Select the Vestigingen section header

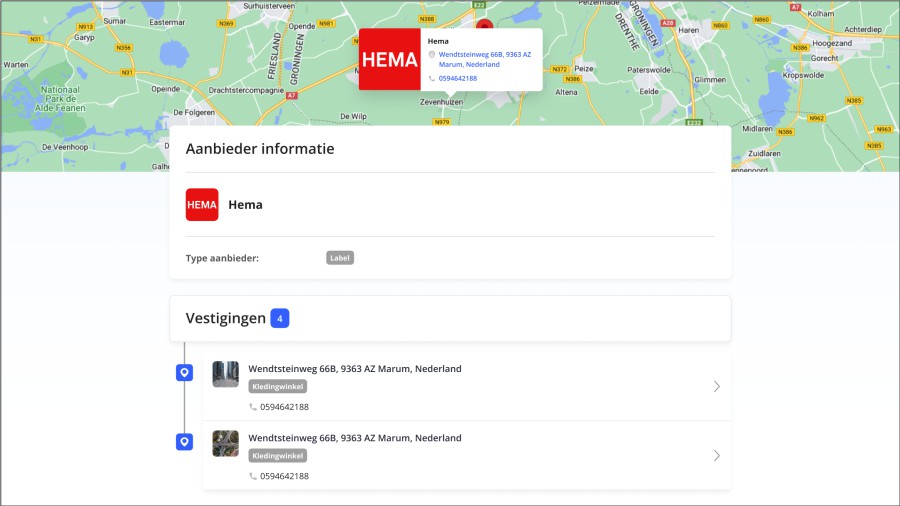(226, 319)
